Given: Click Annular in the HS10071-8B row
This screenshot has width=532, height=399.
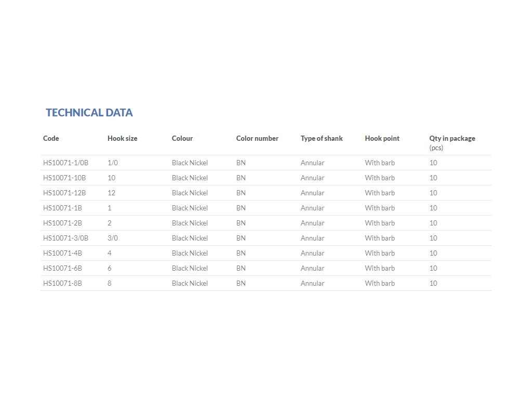Looking at the screenshot, I should tap(312, 283).
